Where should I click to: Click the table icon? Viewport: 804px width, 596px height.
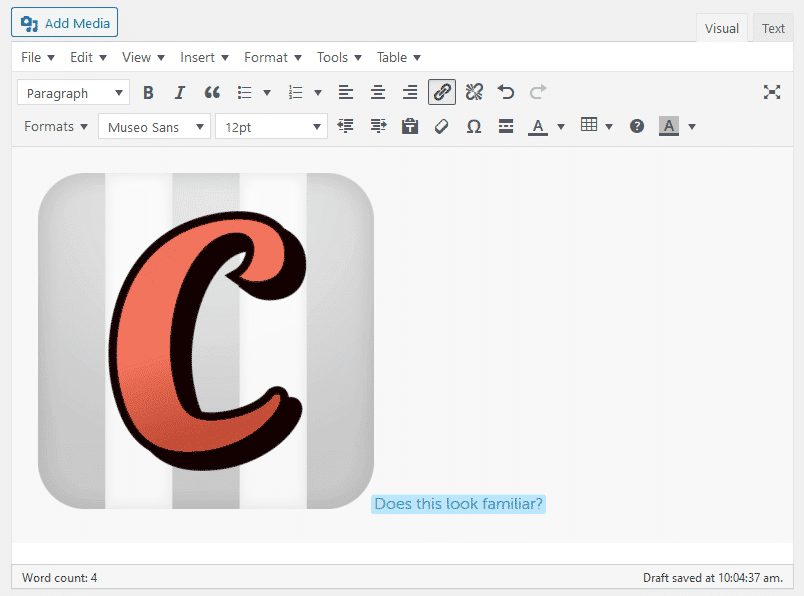[x=589, y=125]
